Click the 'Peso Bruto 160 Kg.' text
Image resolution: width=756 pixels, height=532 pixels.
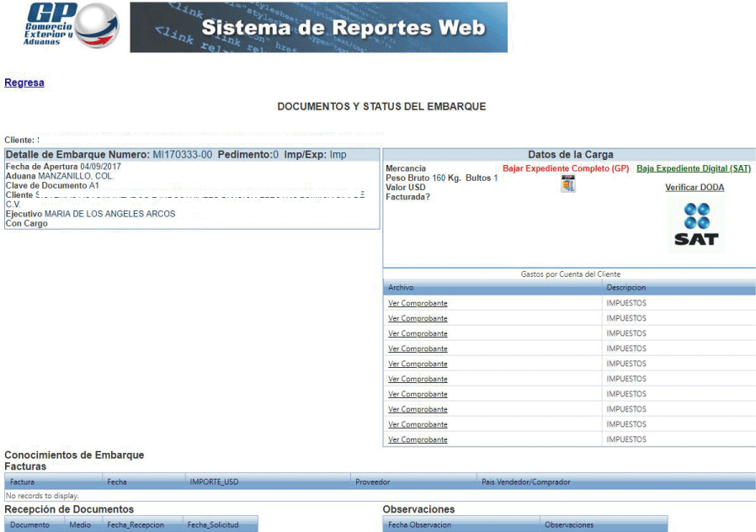[x=423, y=178]
